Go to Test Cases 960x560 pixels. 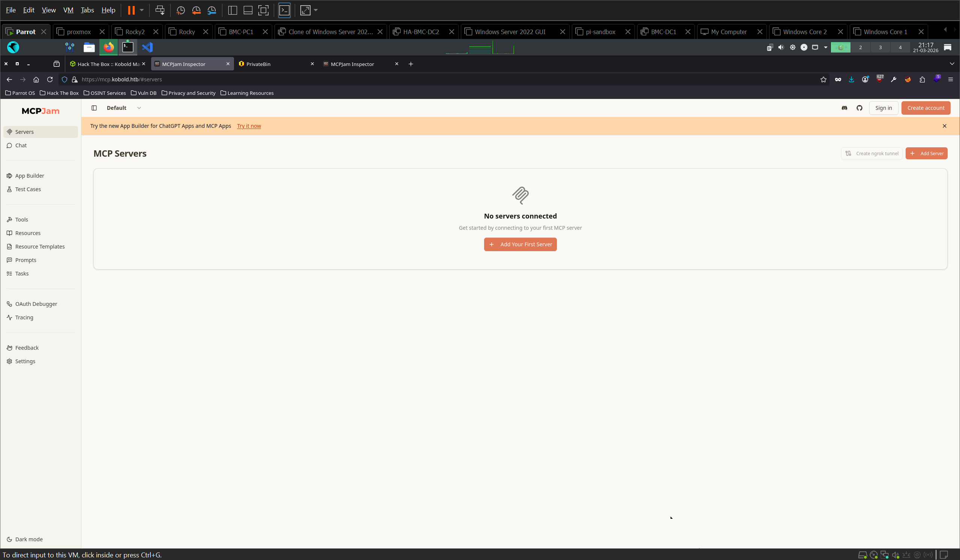[x=40, y=189]
